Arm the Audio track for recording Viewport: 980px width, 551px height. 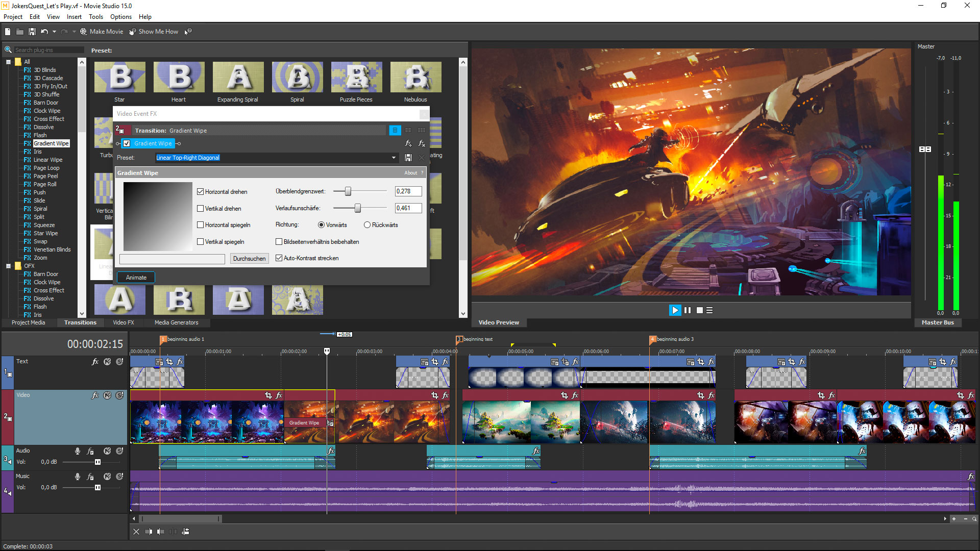pyautogui.click(x=78, y=451)
